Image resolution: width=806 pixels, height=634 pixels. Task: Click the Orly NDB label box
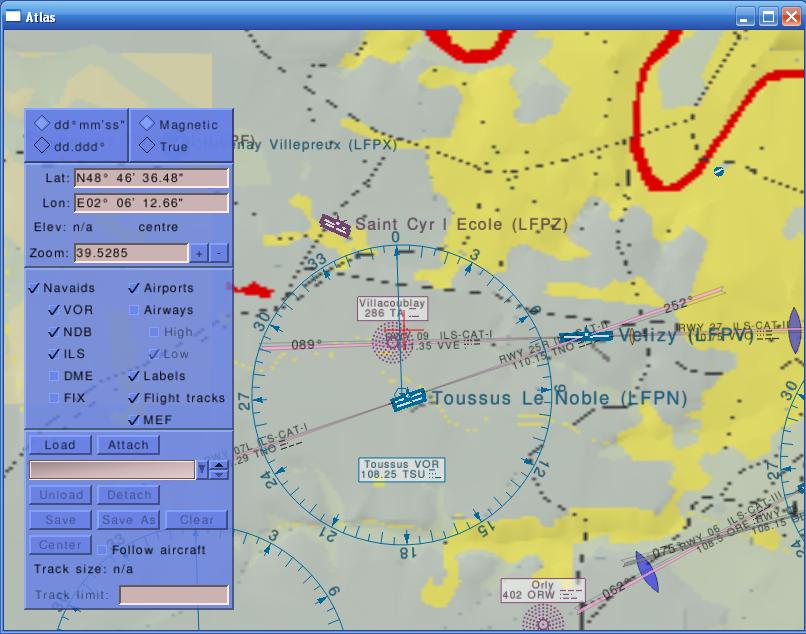click(x=543, y=591)
